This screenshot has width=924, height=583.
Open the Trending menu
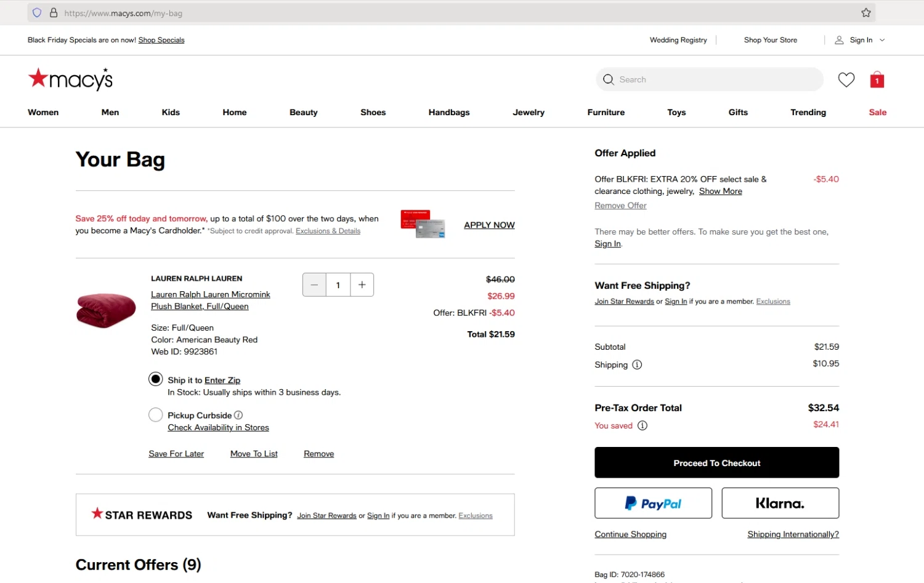click(808, 112)
